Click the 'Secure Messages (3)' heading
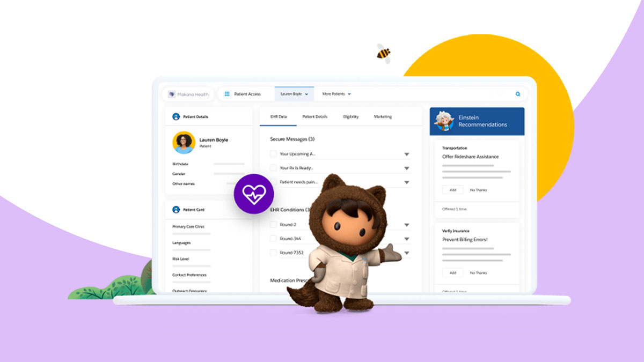Image resolution: width=644 pixels, height=362 pixels. (292, 139)
